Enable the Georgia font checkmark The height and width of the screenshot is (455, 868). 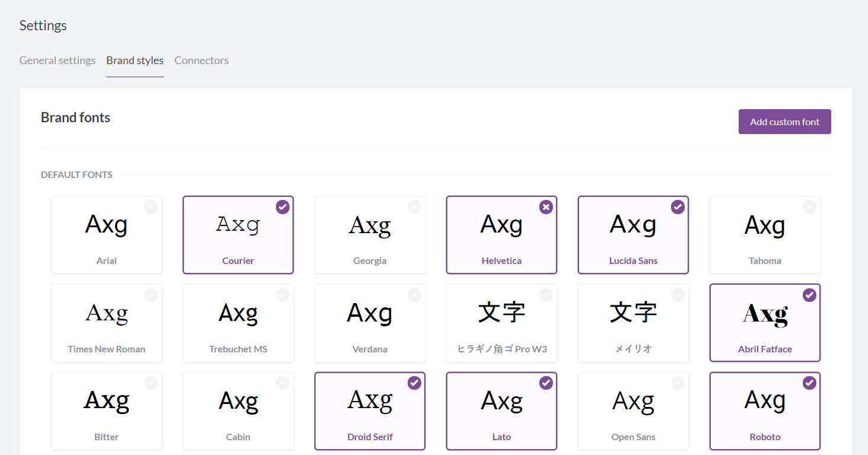coord(415,207)
